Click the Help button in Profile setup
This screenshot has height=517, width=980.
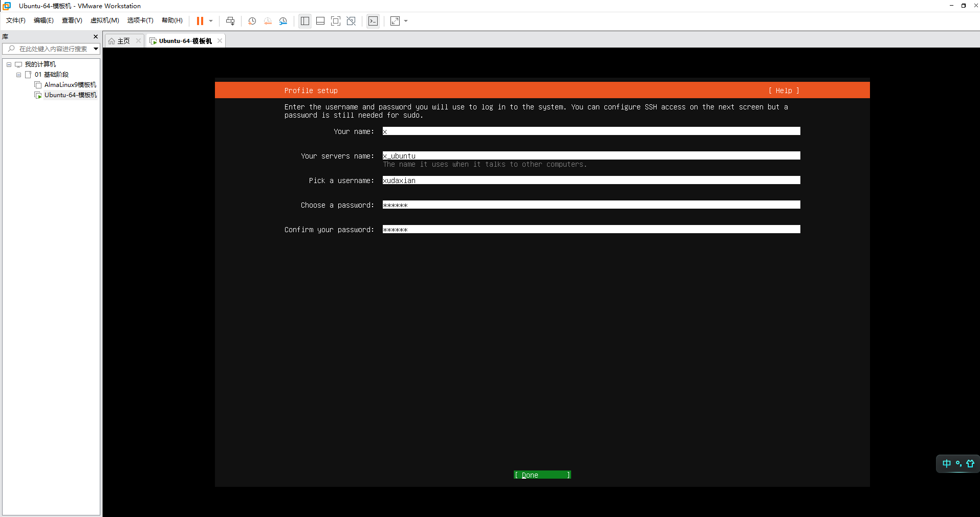click(783, 91)
